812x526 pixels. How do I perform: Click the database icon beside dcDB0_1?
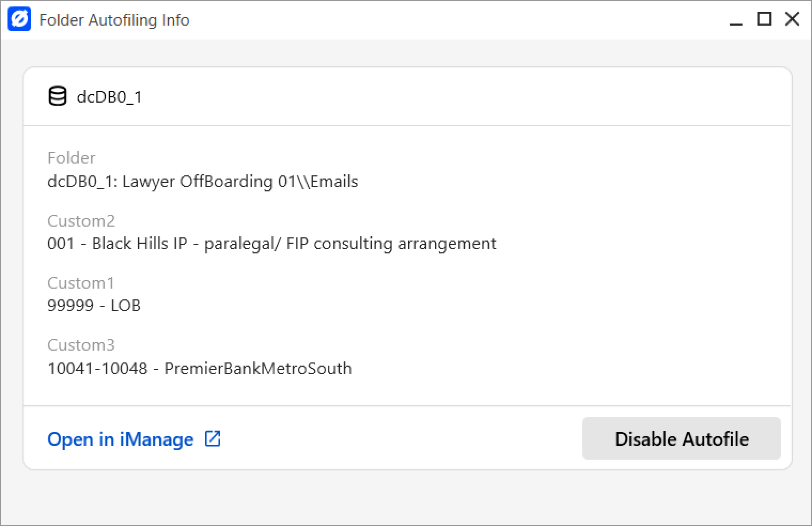[57, 97]
